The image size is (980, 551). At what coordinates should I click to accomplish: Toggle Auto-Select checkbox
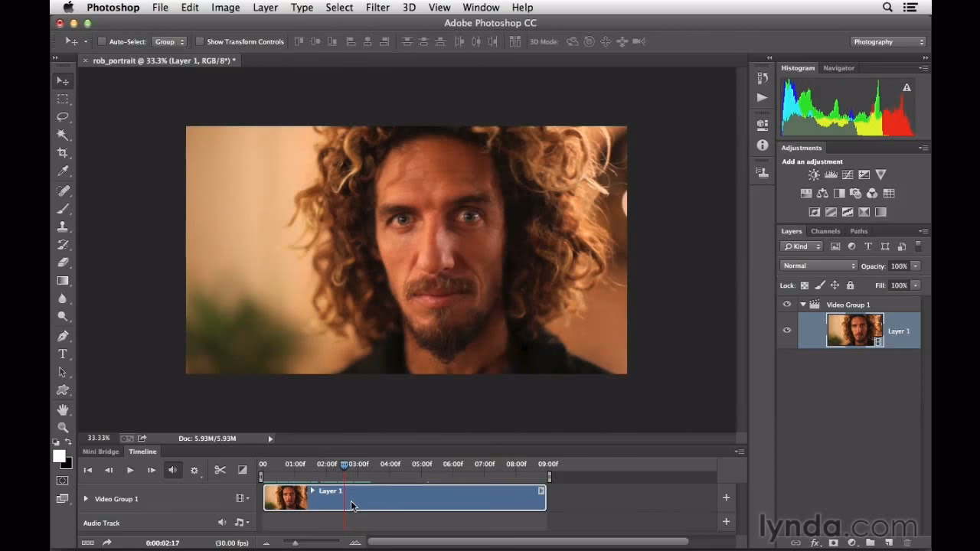coord(102,41)
